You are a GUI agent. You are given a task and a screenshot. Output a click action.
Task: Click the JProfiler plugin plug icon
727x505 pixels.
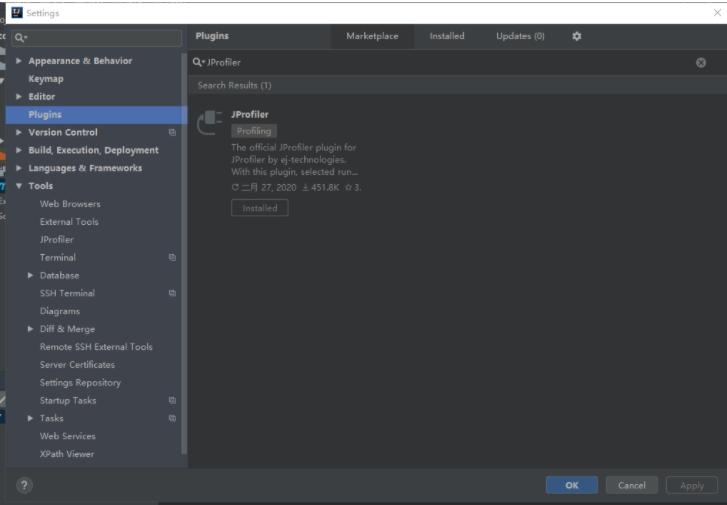210,122
